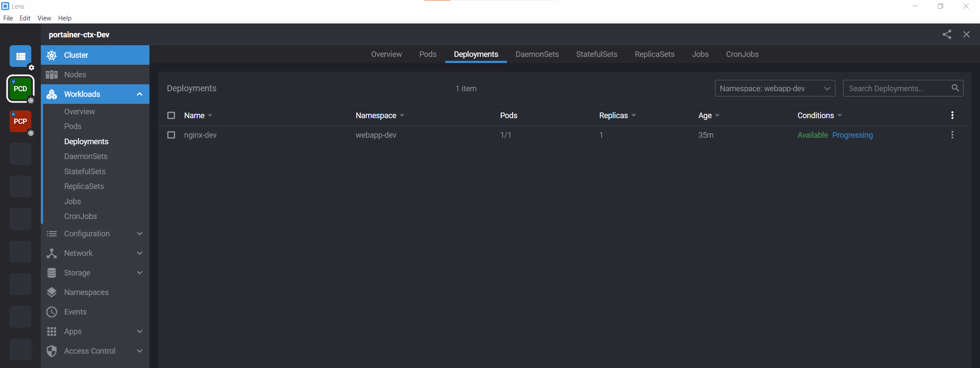This screenshot has width=980, height=368.
Task: Click the Access Control shield icon
Action: click(x=52, y=351)
